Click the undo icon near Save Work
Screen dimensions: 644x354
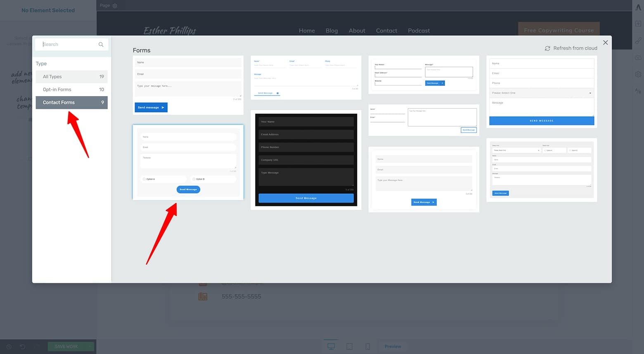tap(22, 347)
